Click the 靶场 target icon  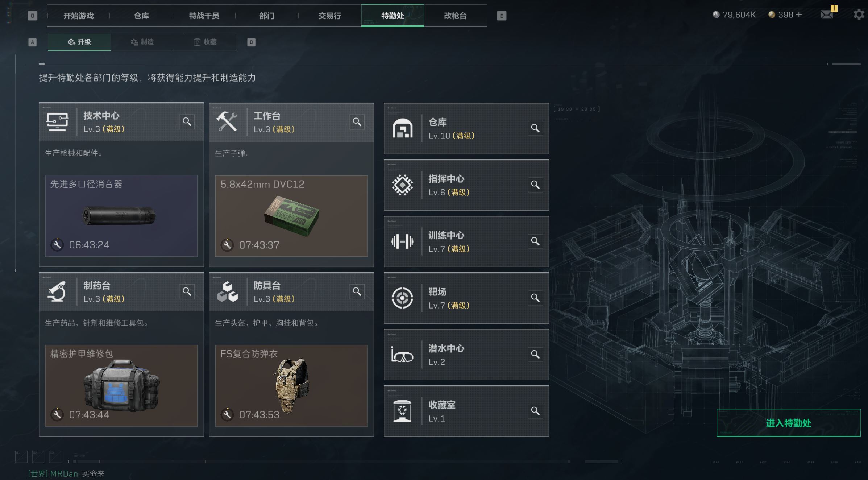[402, 298]
